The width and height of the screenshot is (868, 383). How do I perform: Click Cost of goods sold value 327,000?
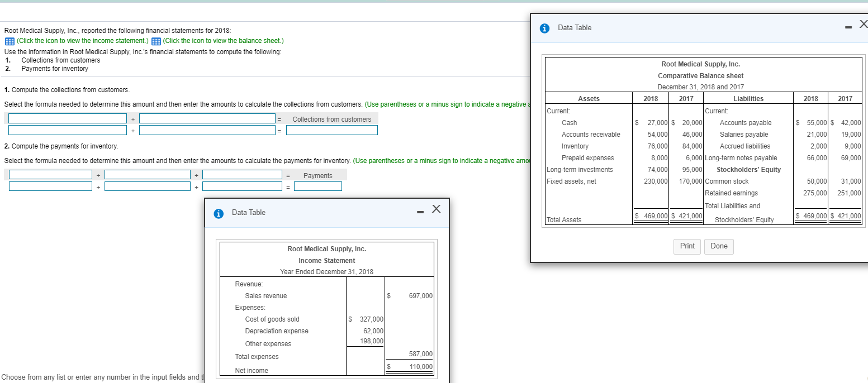[371, 319]
